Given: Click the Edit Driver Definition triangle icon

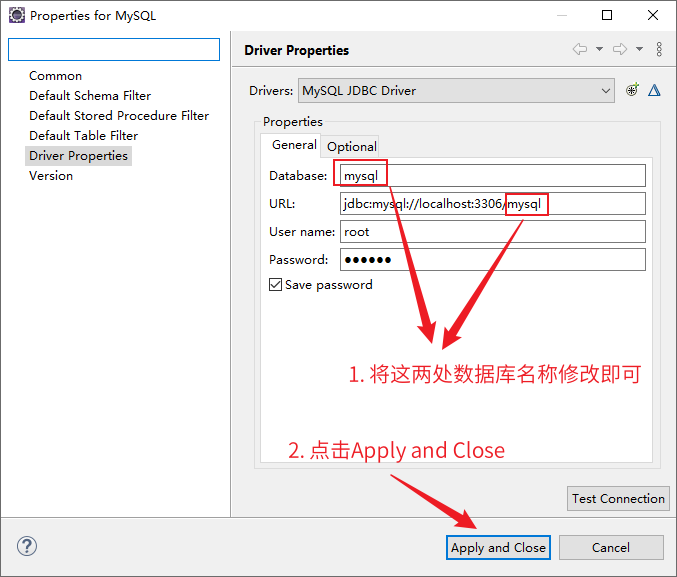Looking at the screenshot, I should coord(654,90).
